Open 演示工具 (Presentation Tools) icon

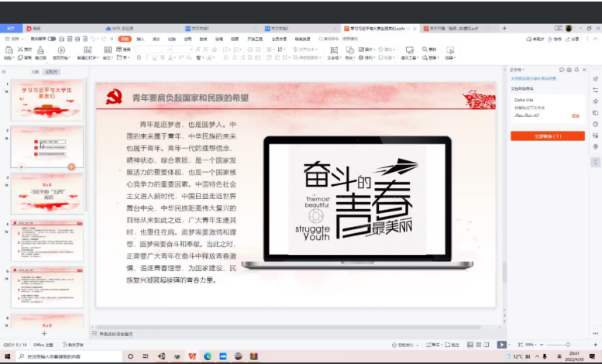pyautogui.click(x=408, y=52)
